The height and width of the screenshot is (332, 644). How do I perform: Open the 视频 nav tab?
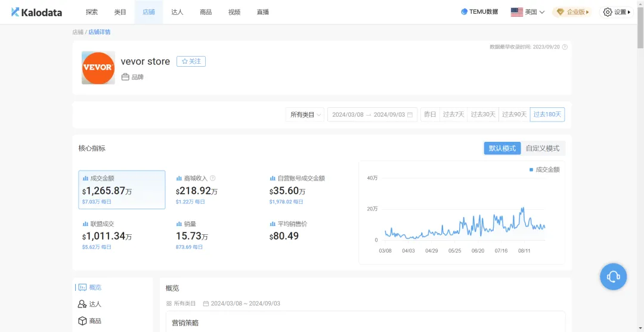tap(234, 12)
